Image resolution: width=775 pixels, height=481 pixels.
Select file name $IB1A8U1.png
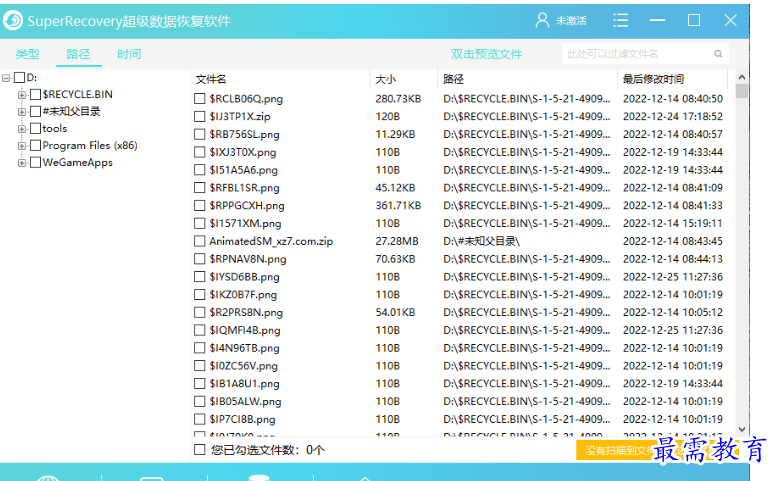click(244, 384)
